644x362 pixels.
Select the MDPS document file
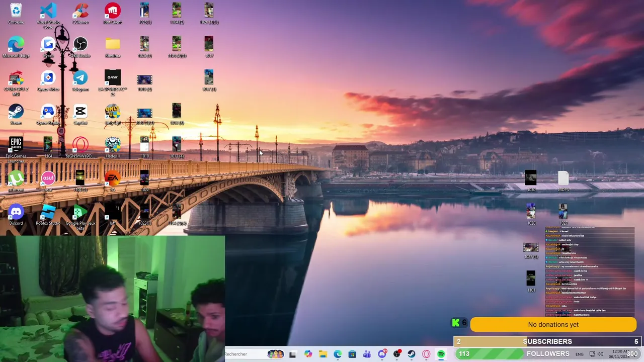563,182
